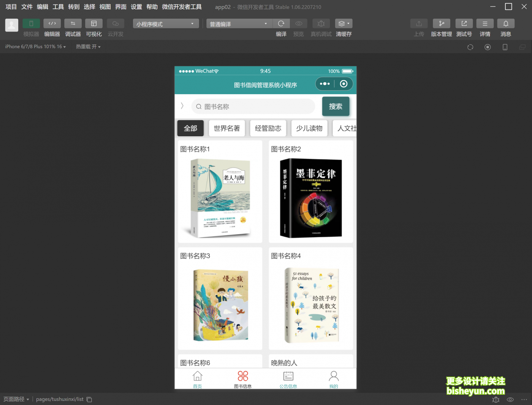
Task: Click the detach simulator window icon
Action: coord(522,47)
